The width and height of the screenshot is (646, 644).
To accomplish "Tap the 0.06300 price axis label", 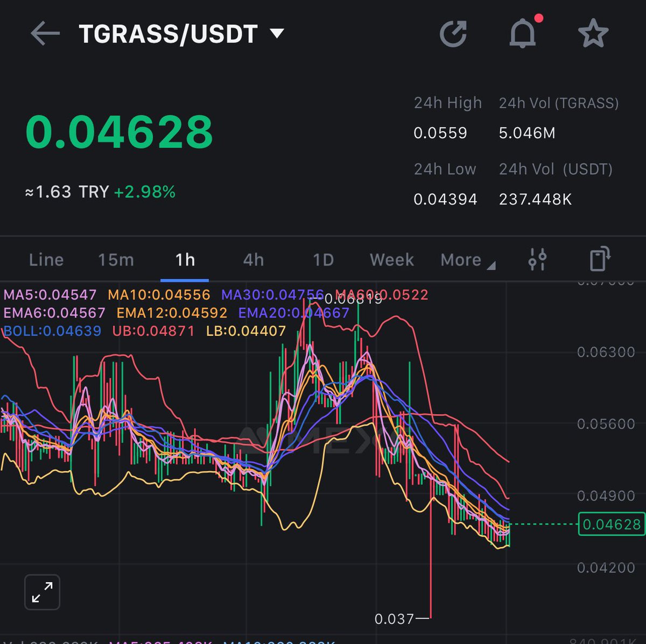I will (606, 352).
